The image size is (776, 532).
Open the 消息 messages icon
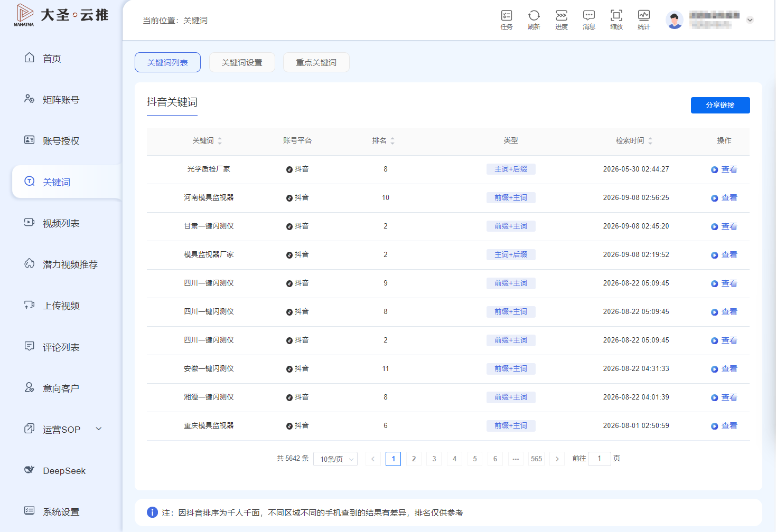click(589, 20)
